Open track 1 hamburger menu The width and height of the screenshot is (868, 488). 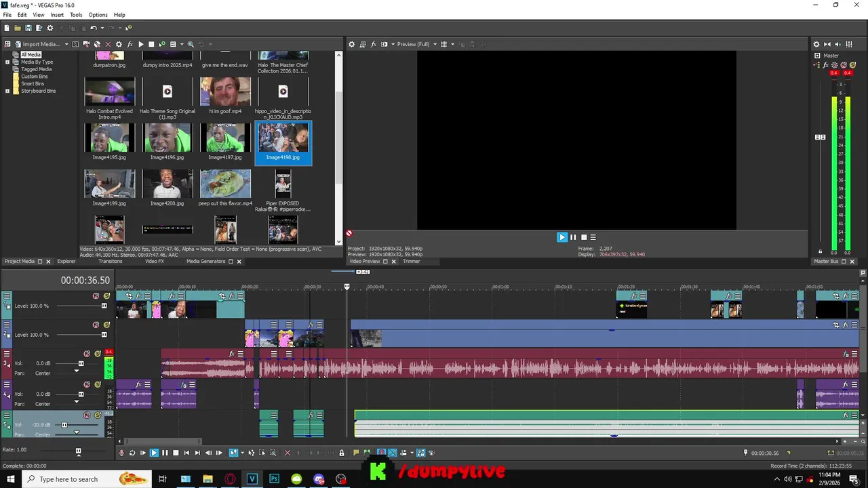coord(7,296)
